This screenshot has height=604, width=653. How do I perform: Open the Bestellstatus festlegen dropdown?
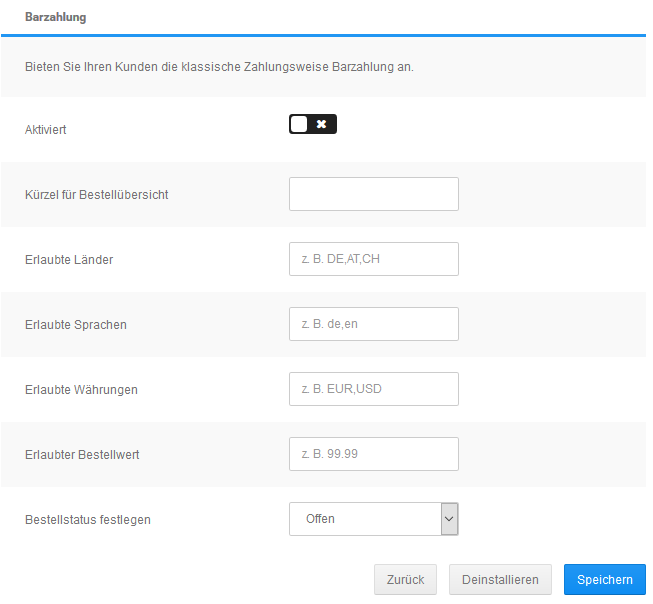coord(374,519)
